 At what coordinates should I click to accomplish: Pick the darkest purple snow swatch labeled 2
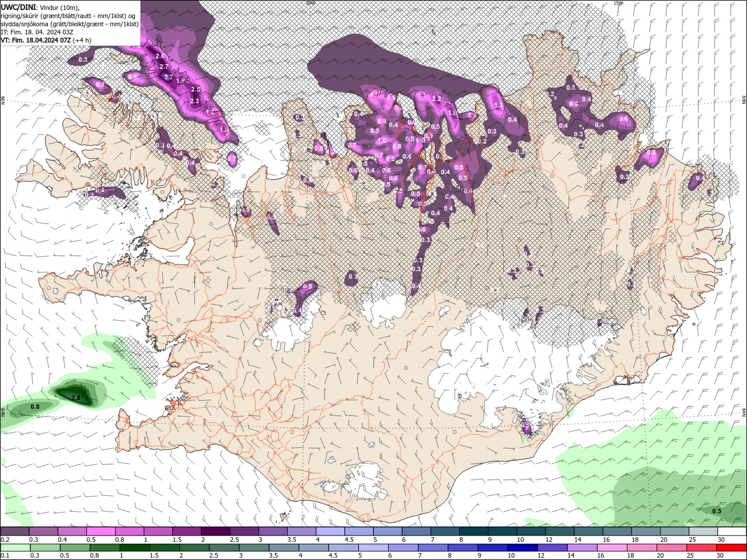(x=215, y=531)
